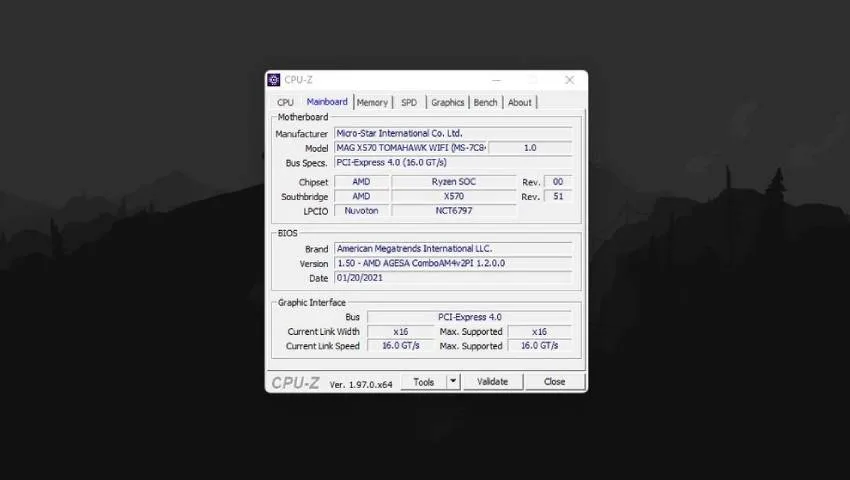Click the BIOS Version 1.50 AGESA field
Image resolution: width=850 pixels, height=480 pixels.
pos(453,264)
